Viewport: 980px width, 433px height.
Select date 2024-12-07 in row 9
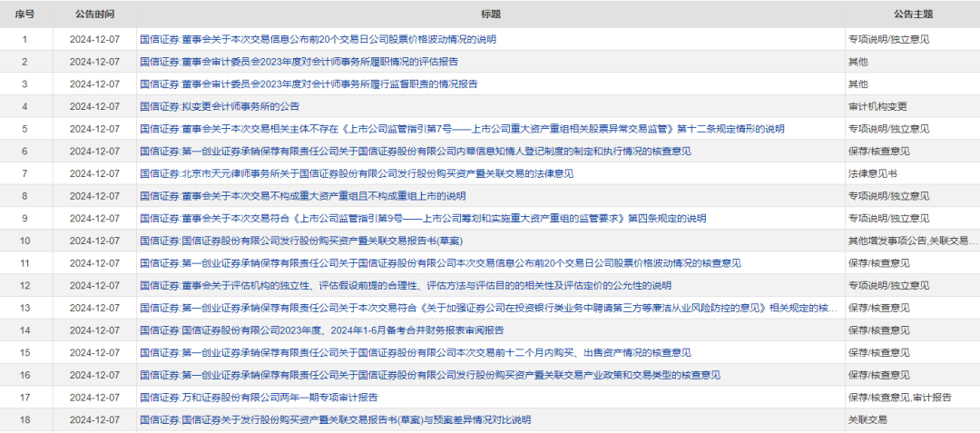94,219
